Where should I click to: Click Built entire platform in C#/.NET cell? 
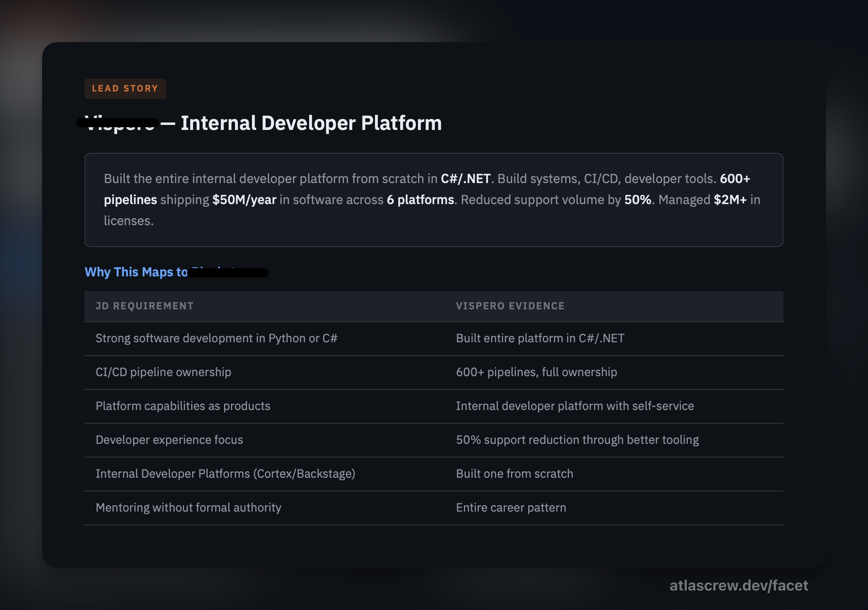tap(540, 338)
